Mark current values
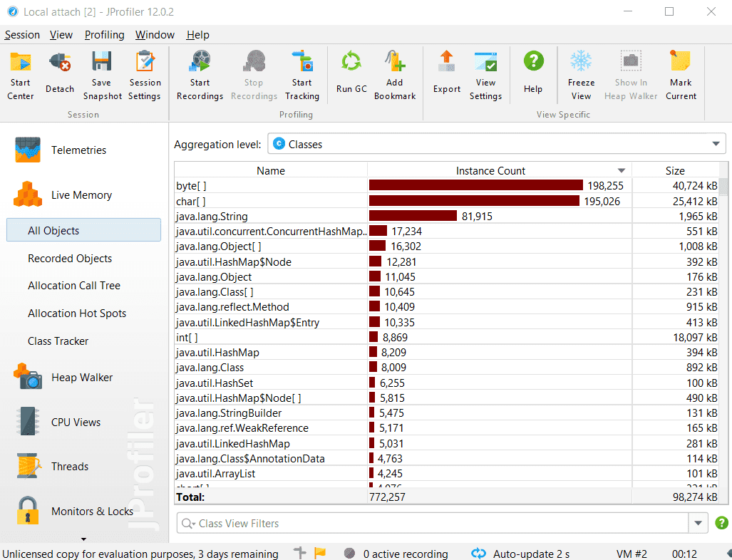This screenshot has width=732, height=560. point(681,76)
